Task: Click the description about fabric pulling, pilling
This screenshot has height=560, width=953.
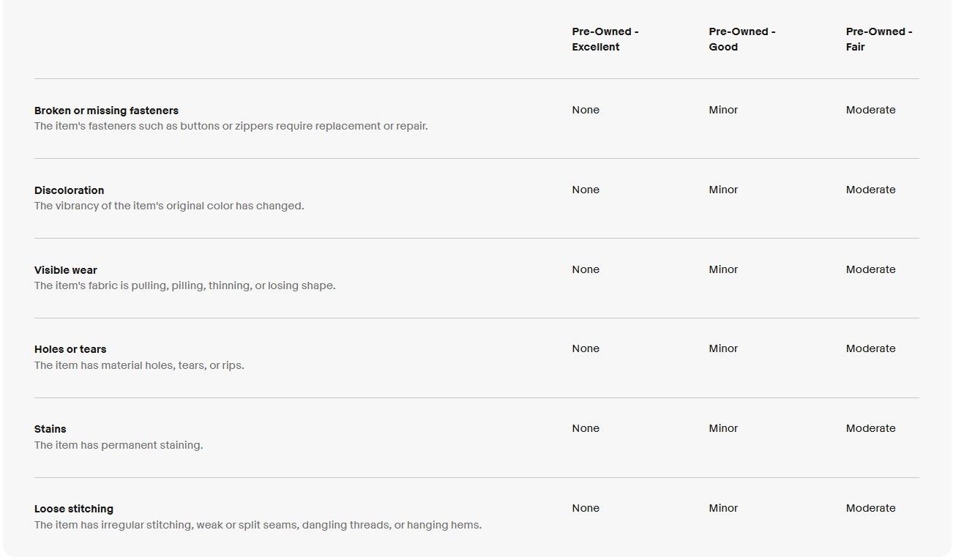Action: pos(184,285)
